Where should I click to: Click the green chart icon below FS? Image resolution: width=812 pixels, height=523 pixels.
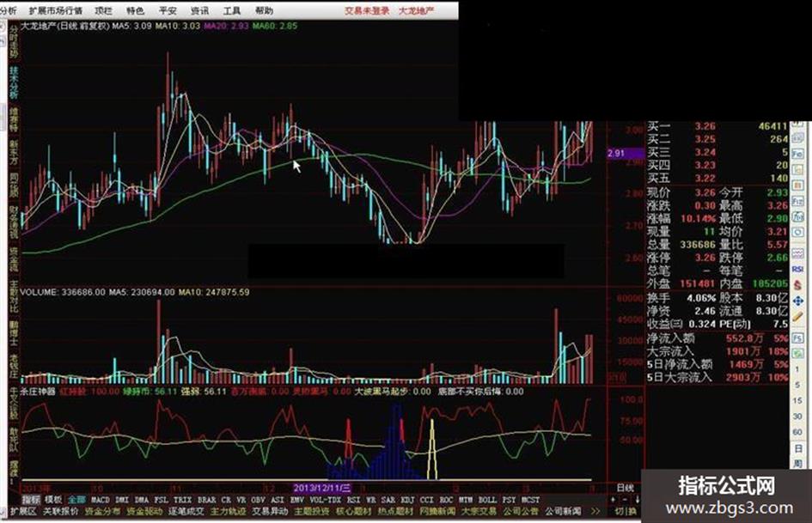tap(797, 353)
